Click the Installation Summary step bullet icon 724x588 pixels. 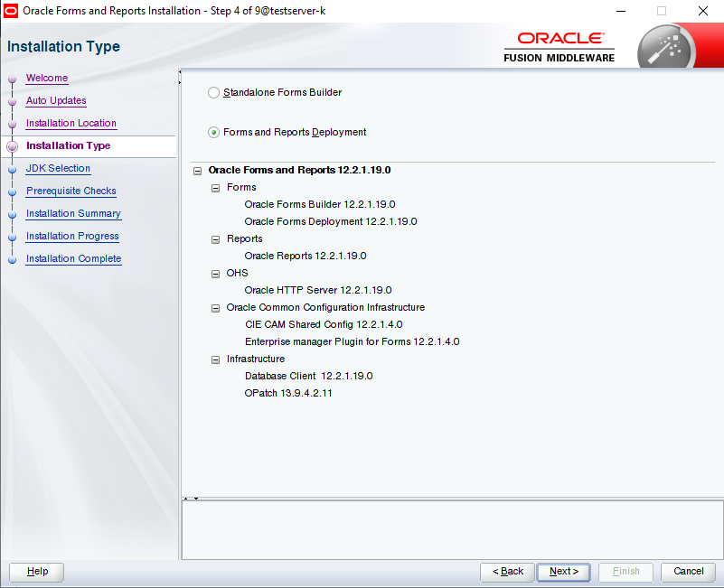[x=13, y=215]
